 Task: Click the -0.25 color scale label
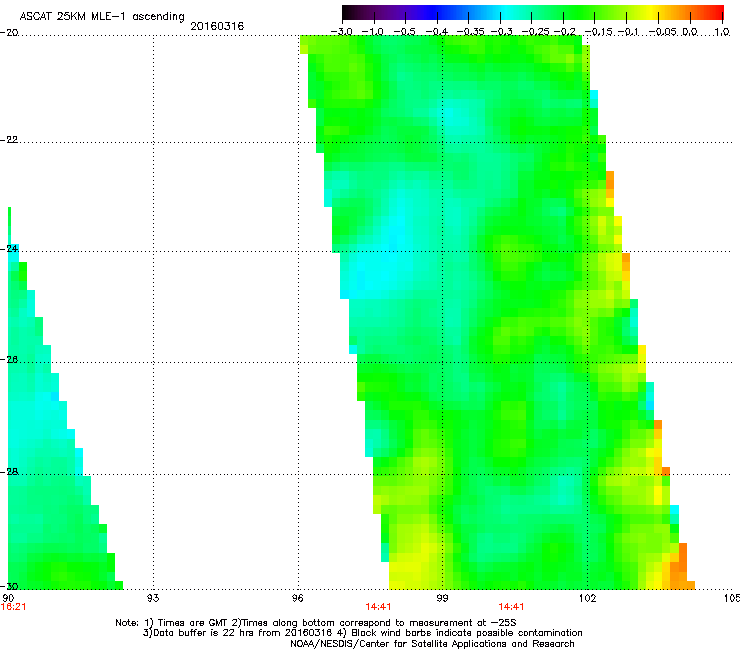[536, 32]
